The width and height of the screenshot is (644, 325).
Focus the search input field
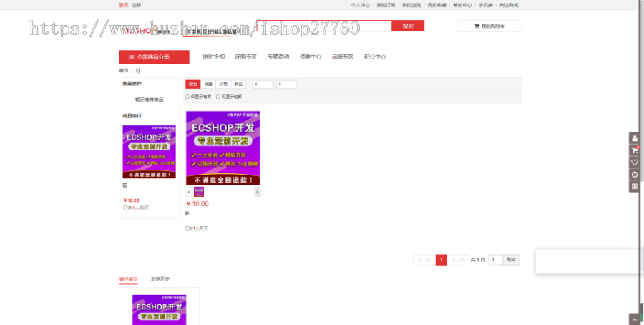click(324, 26)
